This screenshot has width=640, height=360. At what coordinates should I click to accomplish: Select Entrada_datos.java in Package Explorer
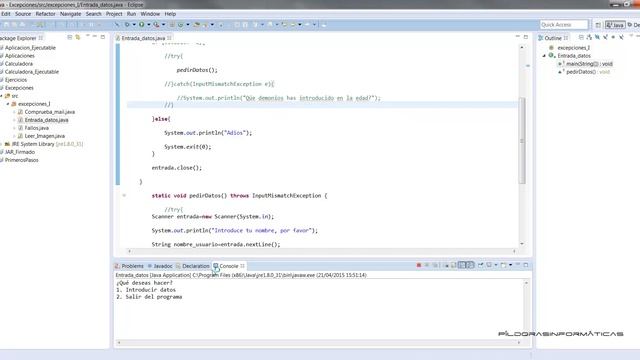pyautogui.click(x=46, y=120)
